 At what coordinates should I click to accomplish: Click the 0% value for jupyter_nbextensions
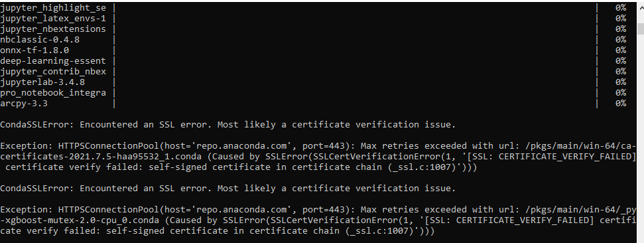(x=621, y=29)
